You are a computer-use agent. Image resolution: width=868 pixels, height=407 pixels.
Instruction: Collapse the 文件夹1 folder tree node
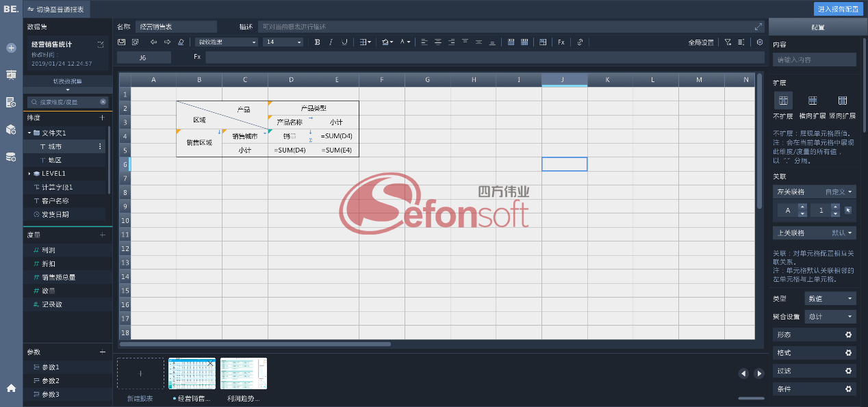pos(29,133)
